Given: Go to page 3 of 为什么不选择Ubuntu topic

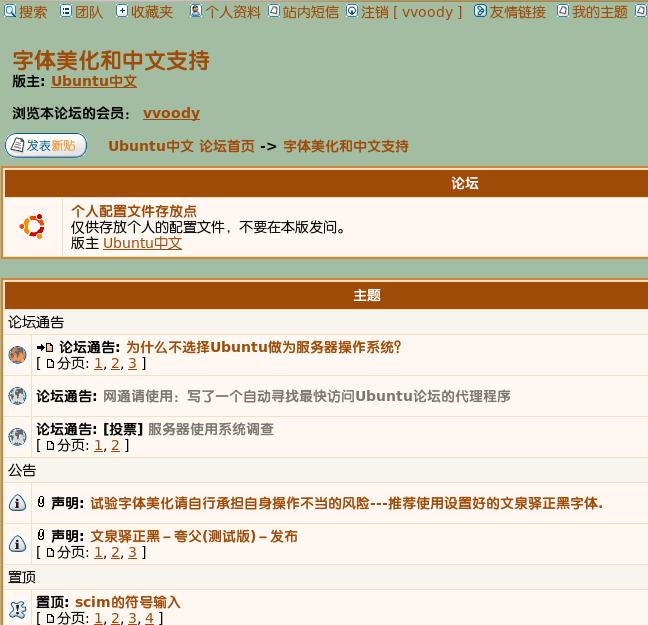Looking at the screenshot, I should [132, 363].
